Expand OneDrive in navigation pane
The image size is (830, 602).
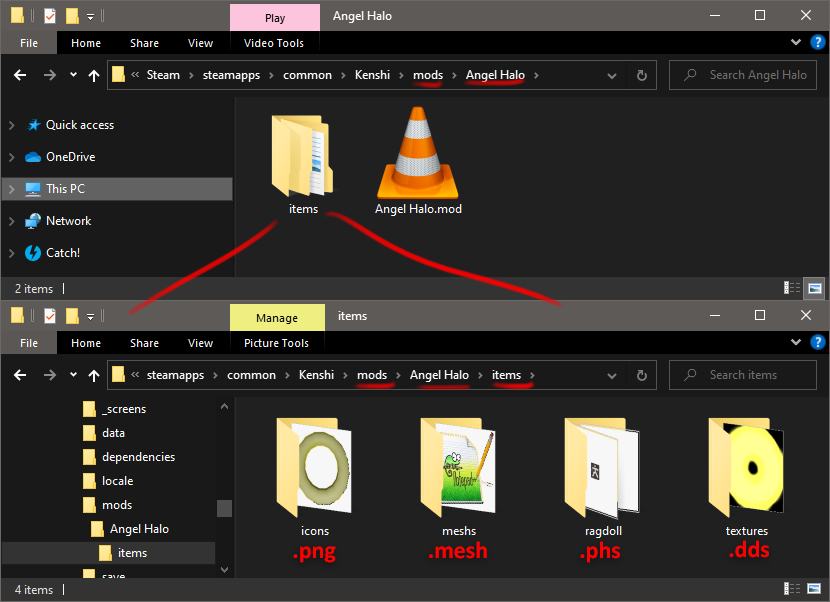pos(12,157)
